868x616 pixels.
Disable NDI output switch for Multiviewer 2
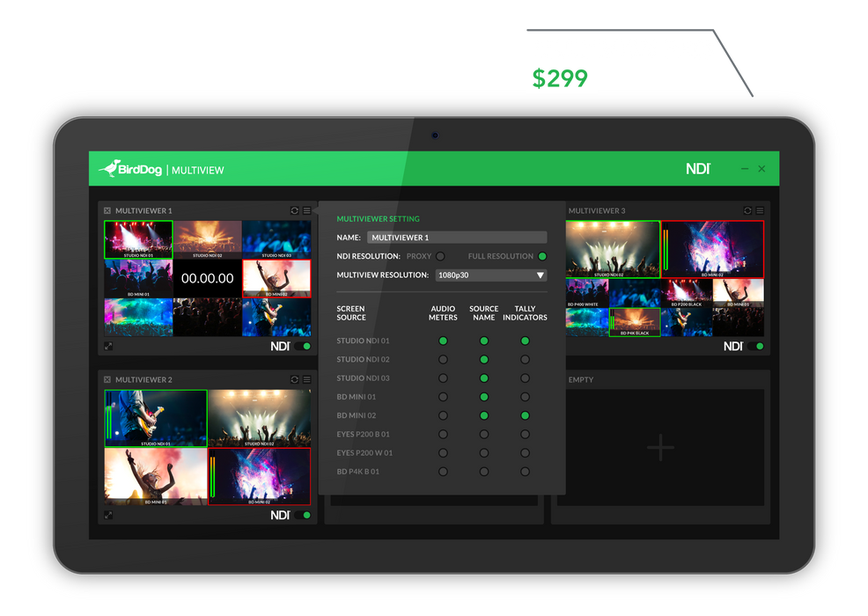[x=306, y=515]
